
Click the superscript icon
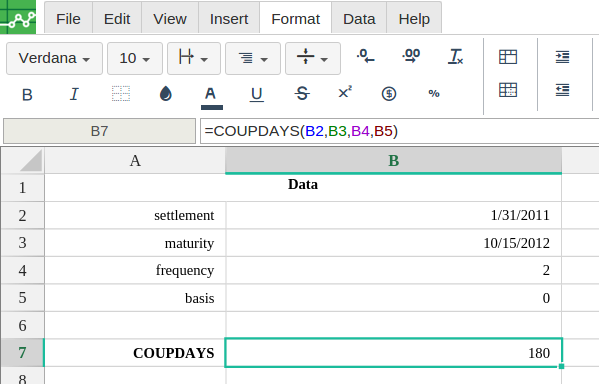[345, 92]
